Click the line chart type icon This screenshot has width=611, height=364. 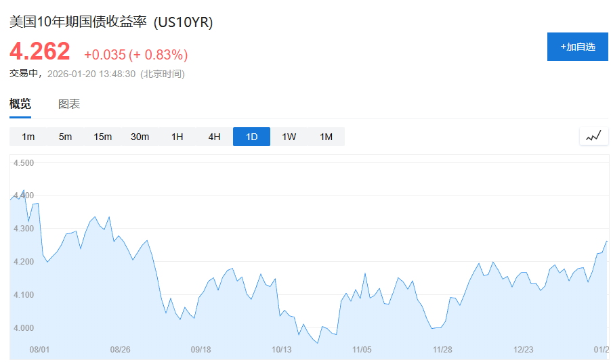(593, 136)
